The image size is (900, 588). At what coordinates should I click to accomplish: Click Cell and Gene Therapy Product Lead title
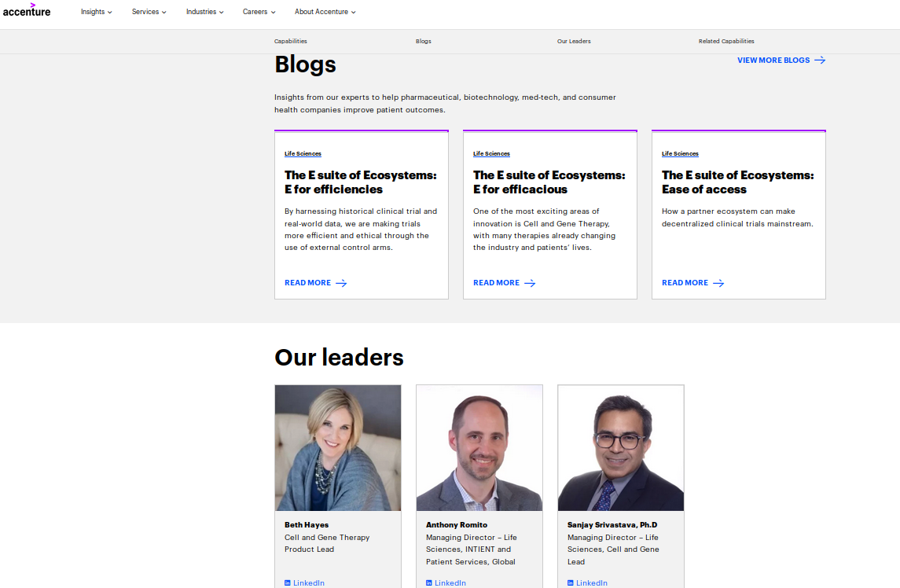coord(327,543)
